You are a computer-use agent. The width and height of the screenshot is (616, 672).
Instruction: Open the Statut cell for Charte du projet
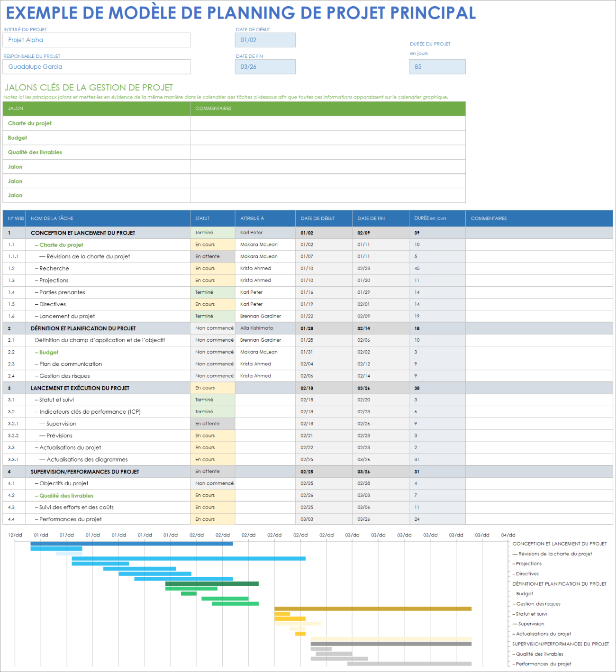pos(212,244)
